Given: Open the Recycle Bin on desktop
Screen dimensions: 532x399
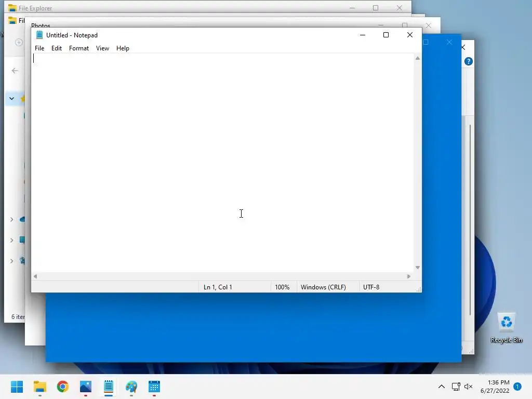Looking at the screenshot, I should tap(506, 328).
